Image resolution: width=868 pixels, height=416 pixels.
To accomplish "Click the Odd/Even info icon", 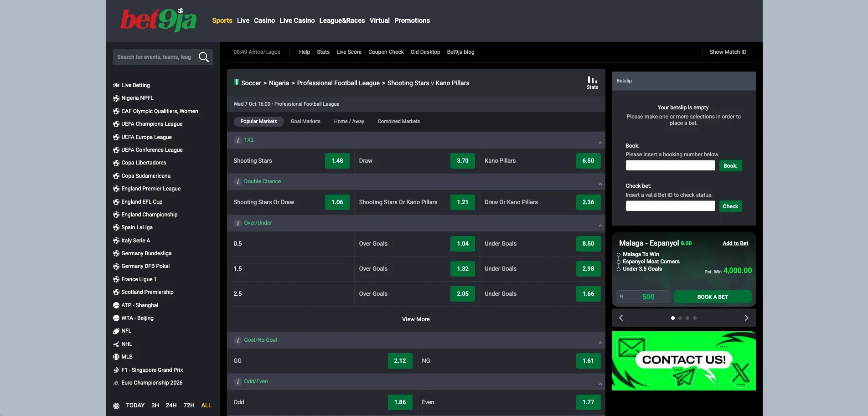I will tap(238, 382).
